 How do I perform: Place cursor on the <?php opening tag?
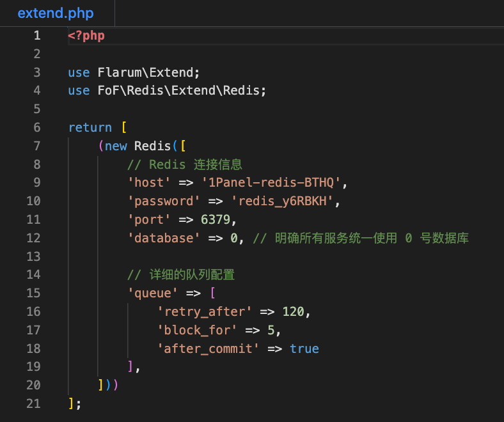pyautogui.click(x=86, y=36)
